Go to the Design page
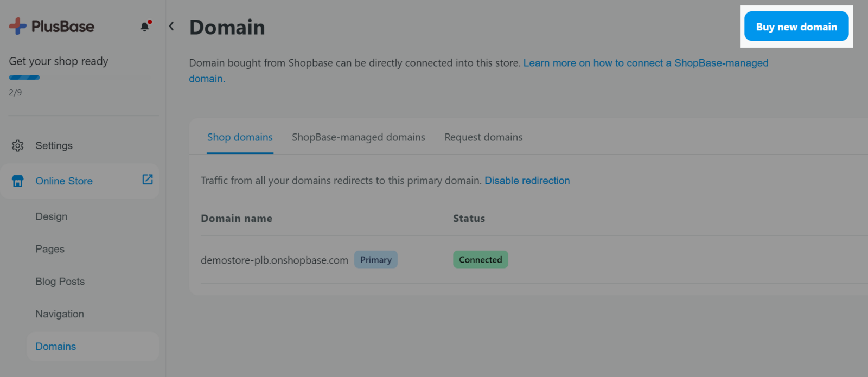868x377 pixels. click(x=52, y=216)
